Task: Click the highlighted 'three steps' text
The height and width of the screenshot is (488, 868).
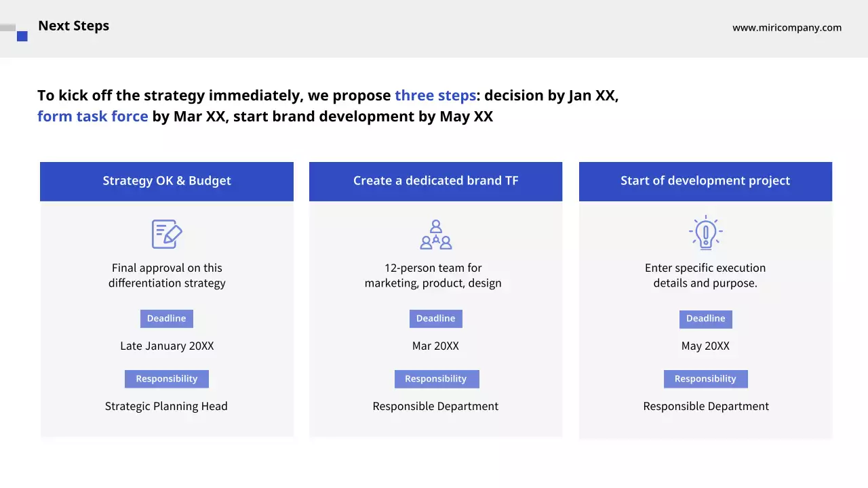Action: (x=435, y=96)
